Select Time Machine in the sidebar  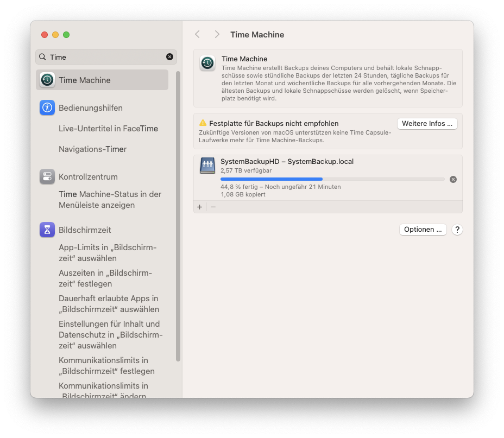point(102,80)
